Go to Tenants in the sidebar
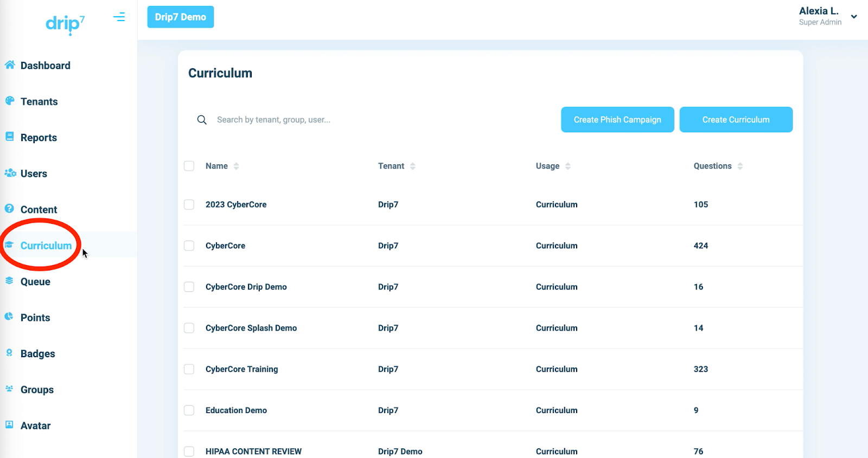Screen dimensions: 868x458 click(x=39, y=101)
